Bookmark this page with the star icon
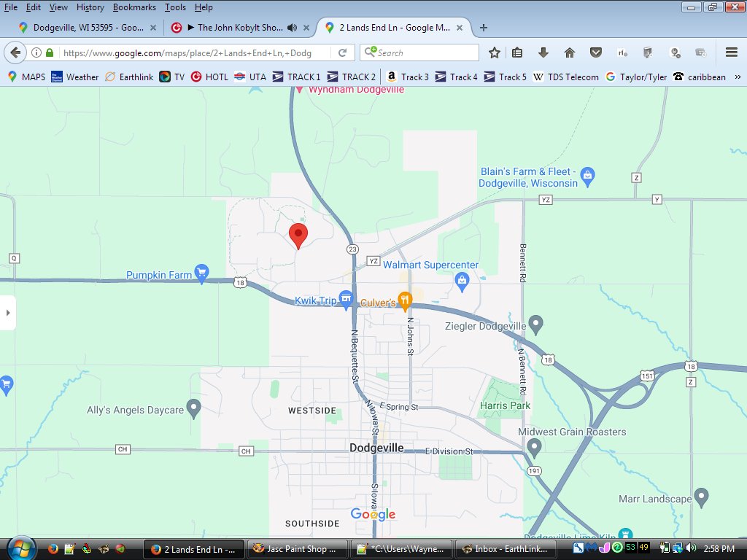Viewport: 747px width, 560px height. 494,52
